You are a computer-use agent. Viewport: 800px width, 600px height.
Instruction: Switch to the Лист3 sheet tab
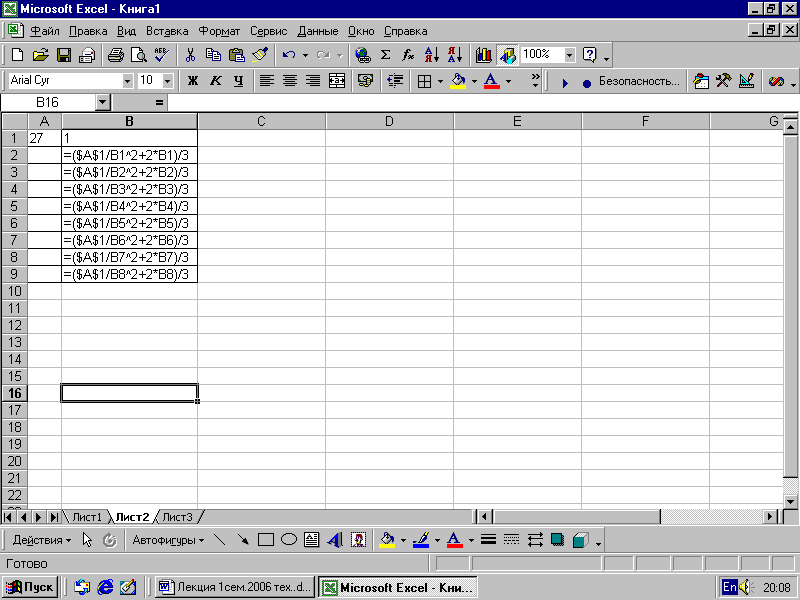click(178, 517)
